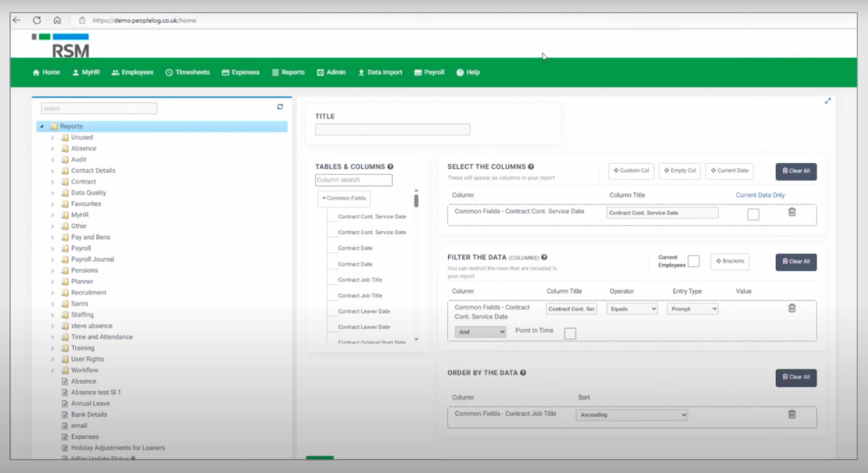Click the Title input field

tap(393, 129)
